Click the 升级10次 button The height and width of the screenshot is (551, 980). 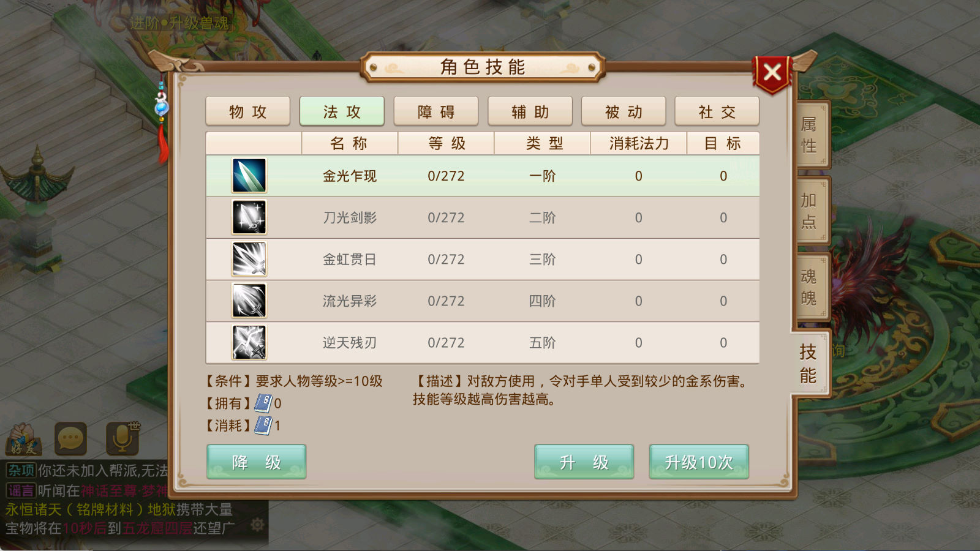pyautogui.click(x=699, y=462)
